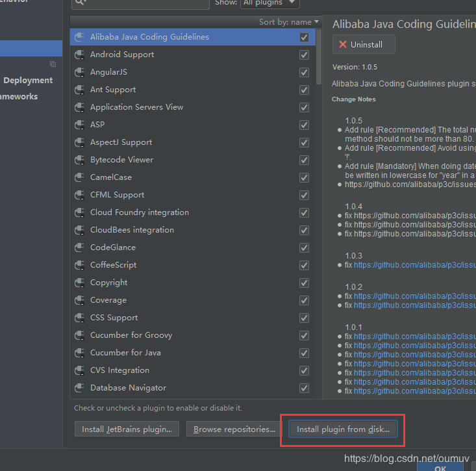Select Cloud Foundry integration plugin name
This screenshot has width=476, height=471.
(x=140, y=212)
